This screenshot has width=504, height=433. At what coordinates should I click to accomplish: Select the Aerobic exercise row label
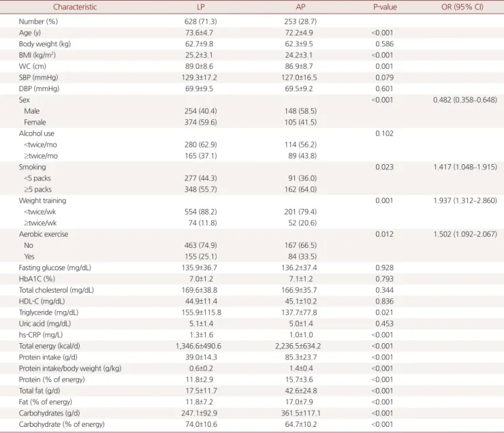pos(44,234)
